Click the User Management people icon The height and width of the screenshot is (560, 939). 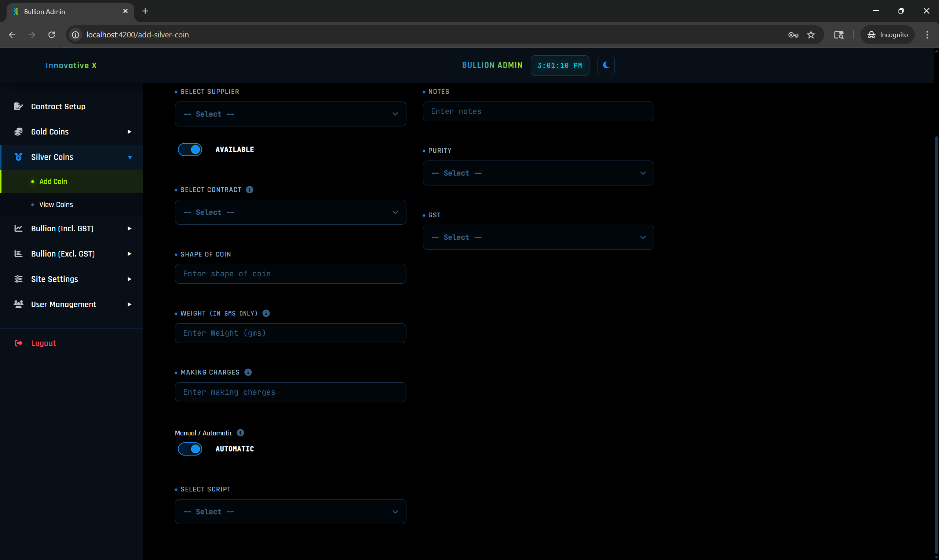click(x=18, y=304)
